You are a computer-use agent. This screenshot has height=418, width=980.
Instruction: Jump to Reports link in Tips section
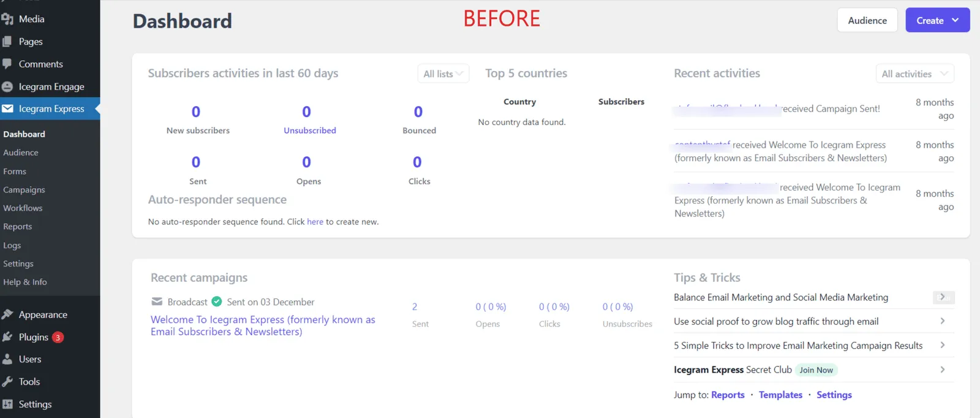pyautogui.click(x=728, y=395)
